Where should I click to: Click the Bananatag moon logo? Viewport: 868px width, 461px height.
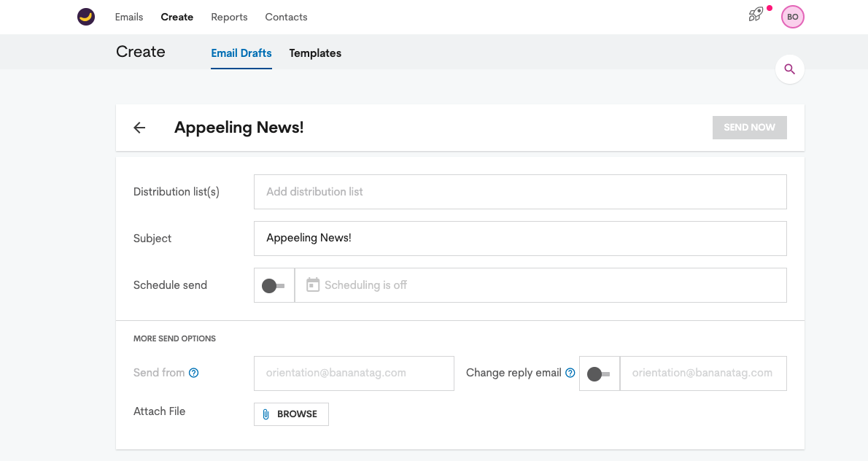tap(86, 17)
